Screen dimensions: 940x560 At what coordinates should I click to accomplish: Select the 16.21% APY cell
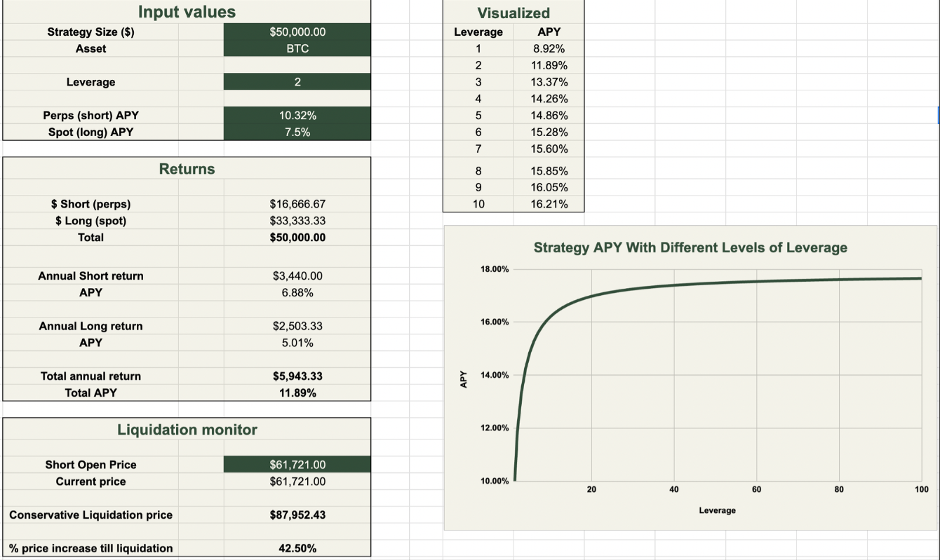click(549, 204)
